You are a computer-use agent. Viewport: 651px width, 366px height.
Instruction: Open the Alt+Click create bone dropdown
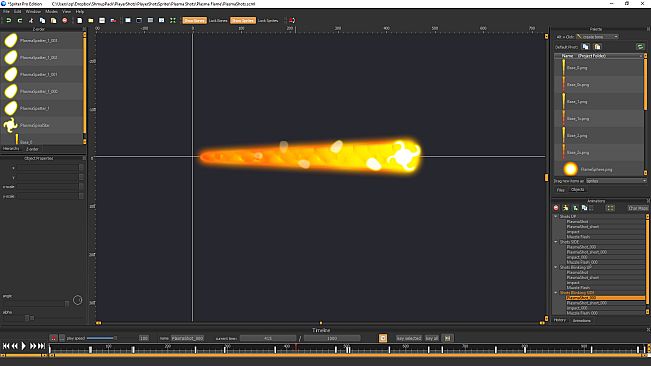(597, 37)
